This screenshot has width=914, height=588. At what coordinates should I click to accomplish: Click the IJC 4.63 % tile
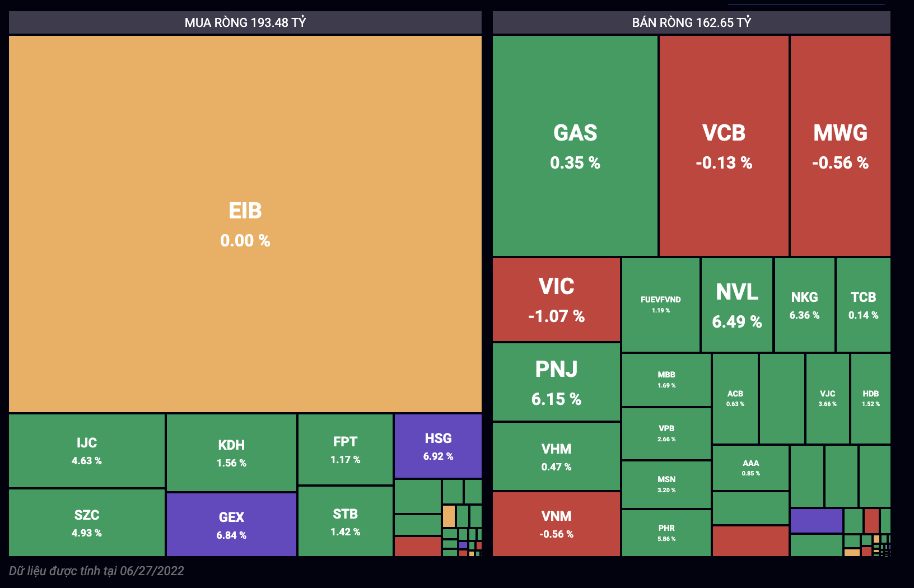point(87,451)
